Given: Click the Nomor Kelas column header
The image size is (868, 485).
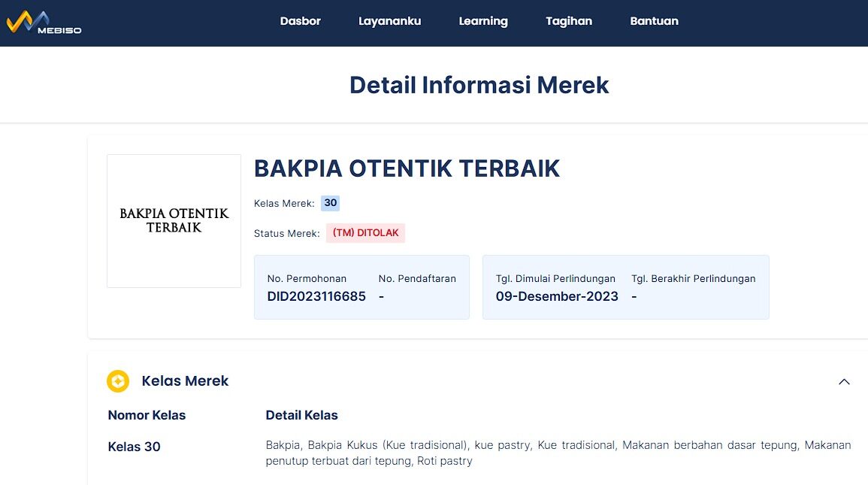Looking at the screenshot, I should tap(147, 415).
